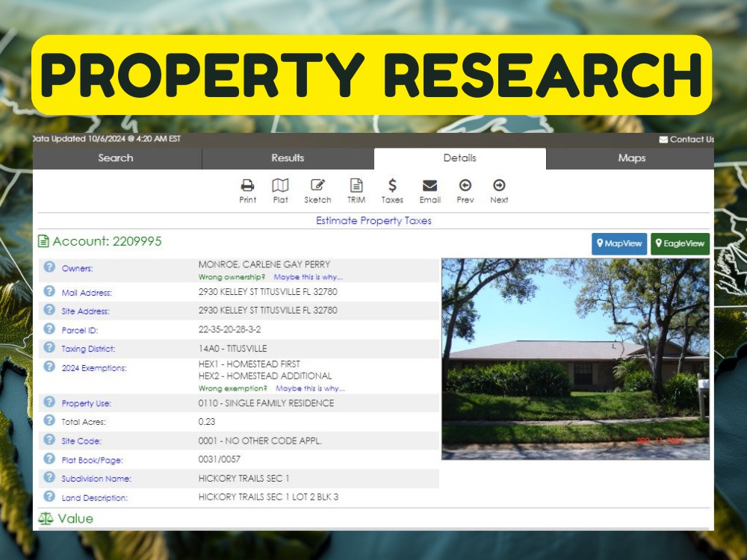Click the help icon beside Taxing District
747x560 pixels.
coord(49,347)
